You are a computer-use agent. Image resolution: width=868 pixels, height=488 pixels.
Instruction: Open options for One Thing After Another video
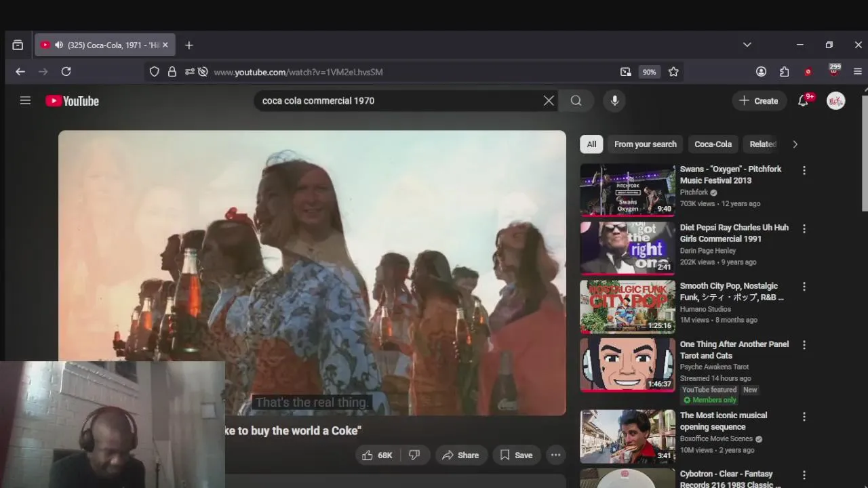click(804, 345)
